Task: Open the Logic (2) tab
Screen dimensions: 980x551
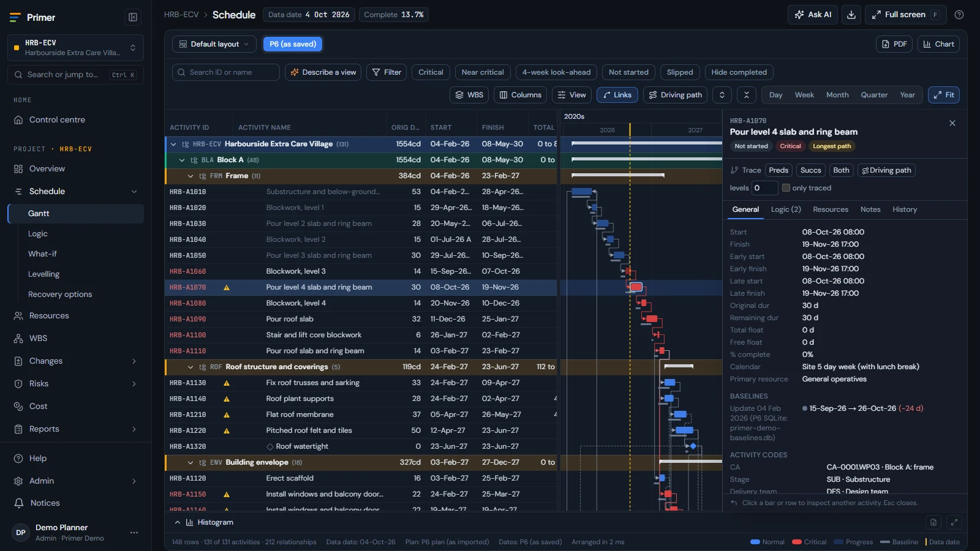Action: pyautogui.click(x=786, y=209)
